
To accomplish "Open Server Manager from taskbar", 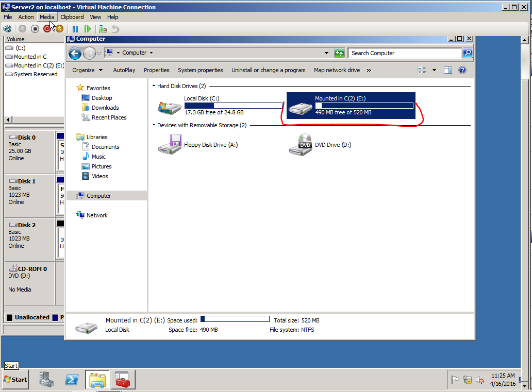I will point(46,380).
